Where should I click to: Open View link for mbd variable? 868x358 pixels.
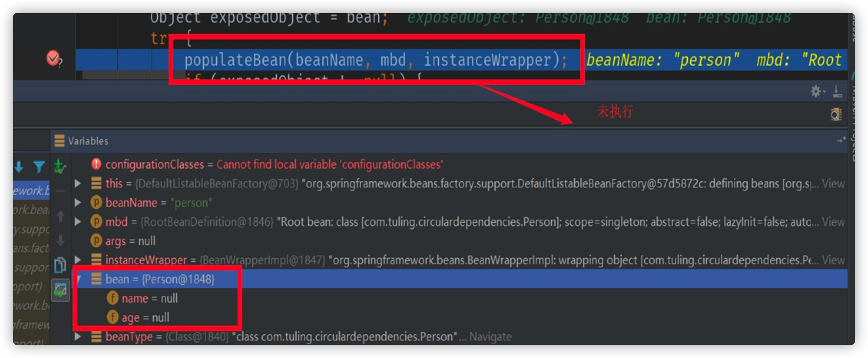833,222
